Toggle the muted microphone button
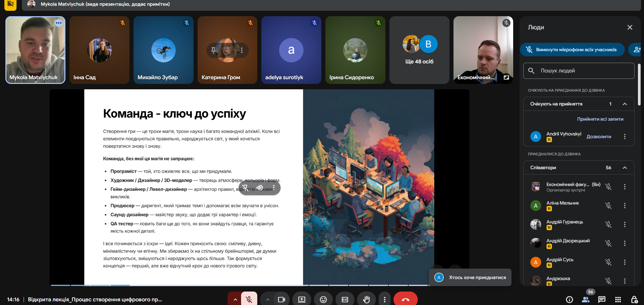This screenshot has width=644, height=305. click(x=249, y=299)
